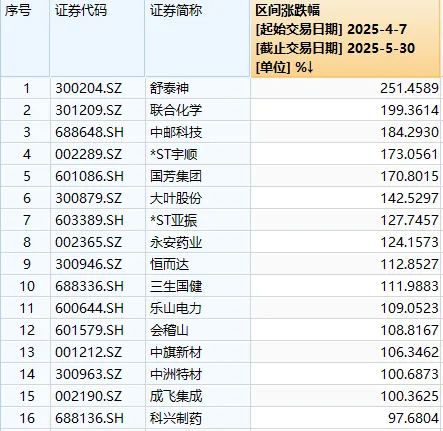Click the 序号 column header

pos(18,10)
